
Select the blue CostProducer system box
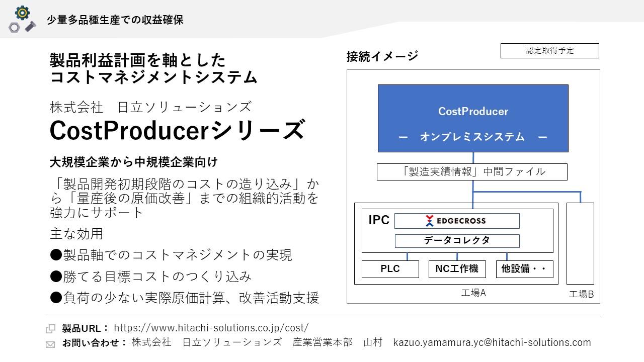pyautogui.click(x=473, y=118)
